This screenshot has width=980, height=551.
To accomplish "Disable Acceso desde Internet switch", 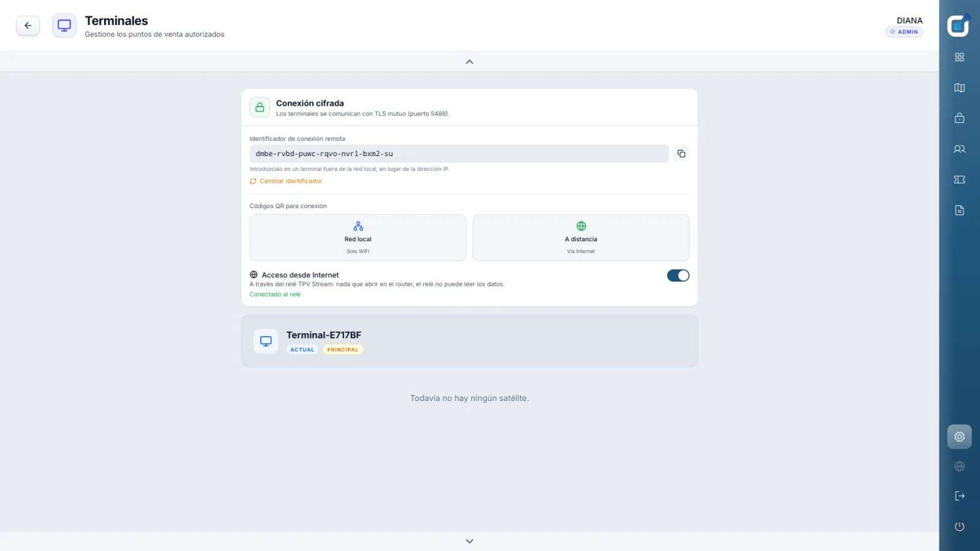I will [678, 275].
